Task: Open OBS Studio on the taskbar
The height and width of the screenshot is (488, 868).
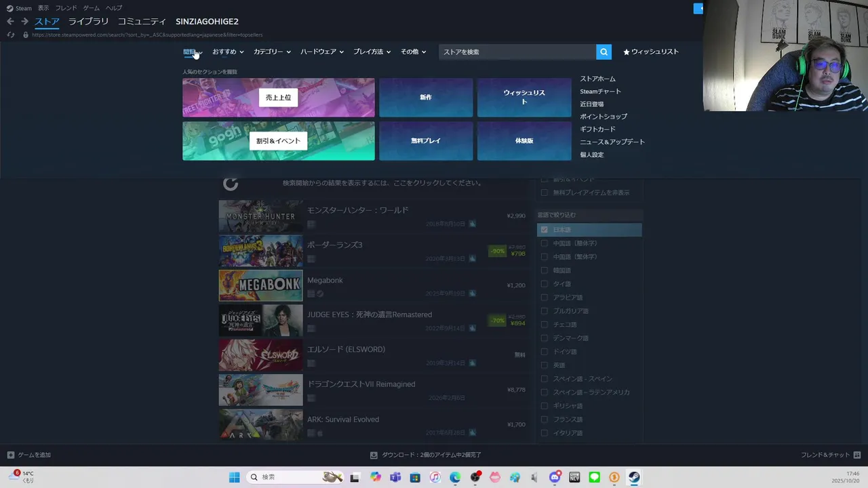Action: tap(475, 477)
